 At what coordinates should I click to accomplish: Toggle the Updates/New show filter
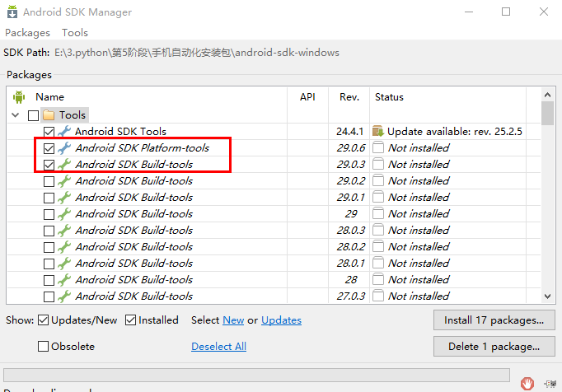click(x=43, y=320)
